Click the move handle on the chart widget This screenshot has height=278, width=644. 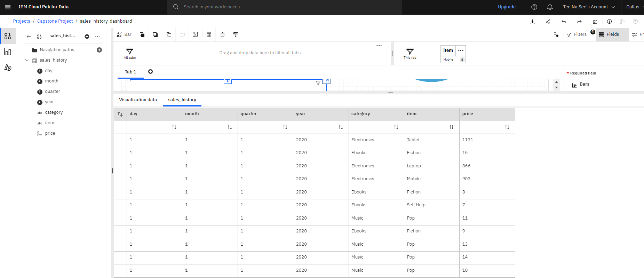tap(228, 81)
